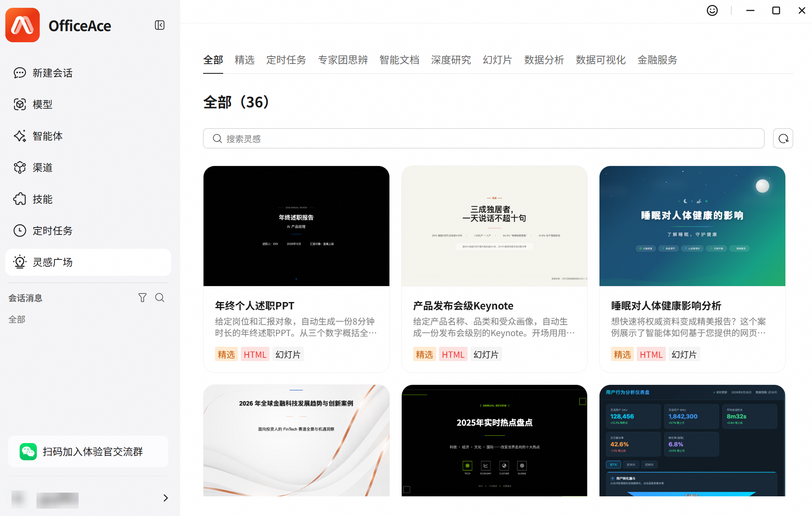Click 全部 under 会话消息

[17, 319]
